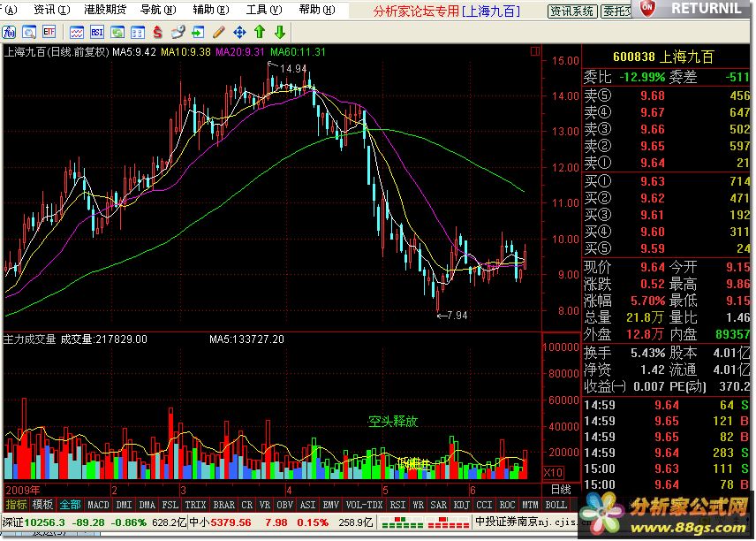Open the multi-window grid layout icon
The image size is (756, 541).
(138, 33)
